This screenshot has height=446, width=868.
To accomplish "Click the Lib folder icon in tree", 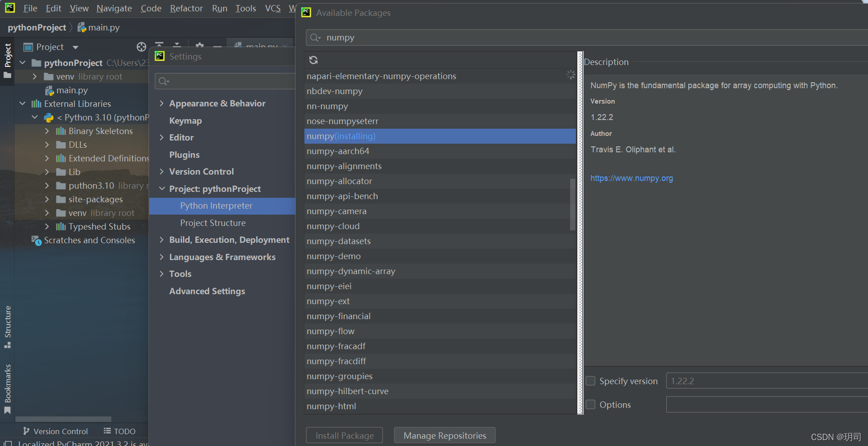I will (61, 172).
